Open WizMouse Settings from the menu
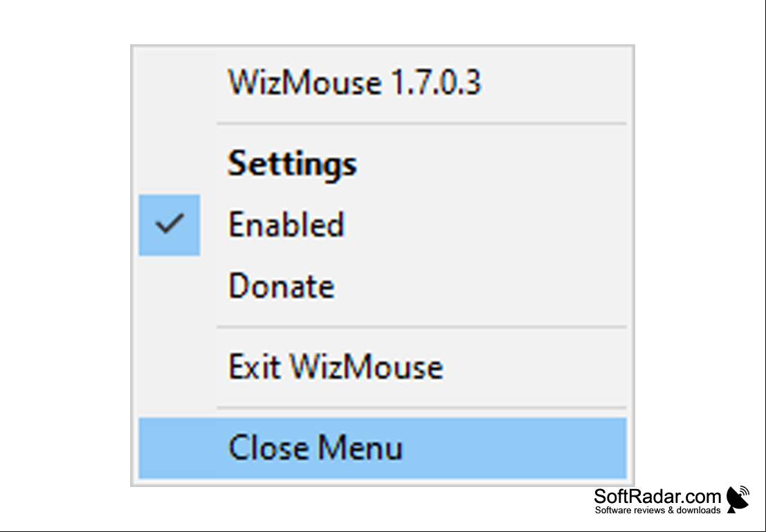 (x=383, y=164)
